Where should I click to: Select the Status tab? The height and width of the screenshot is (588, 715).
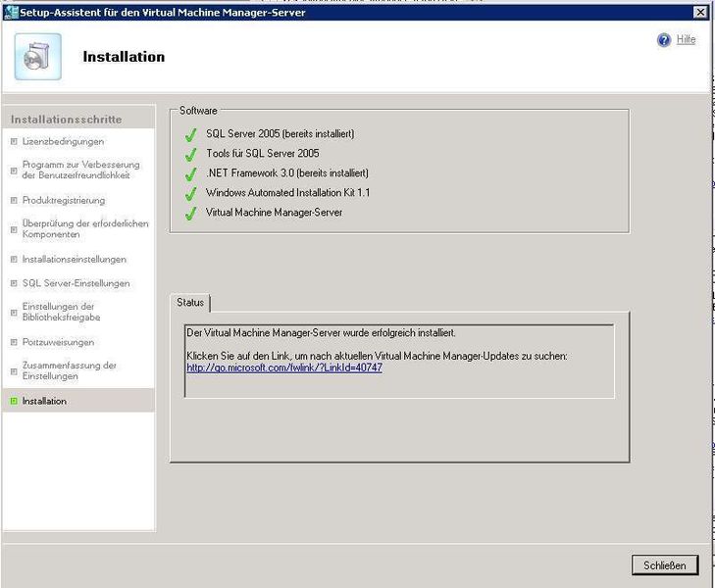tap(190, 303)
